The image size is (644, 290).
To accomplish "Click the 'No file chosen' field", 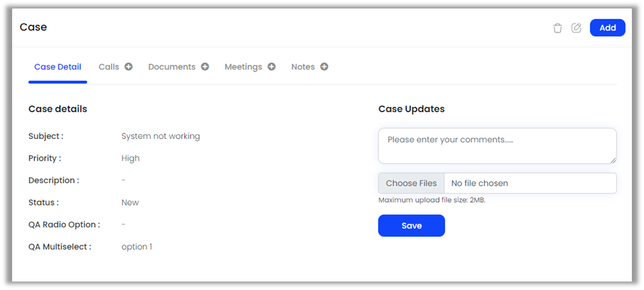I will [x=529, y=183].
